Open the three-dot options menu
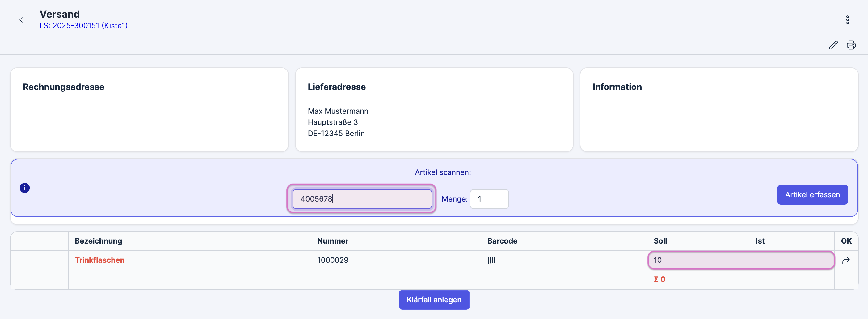868x319 pixels. [847, 20]
